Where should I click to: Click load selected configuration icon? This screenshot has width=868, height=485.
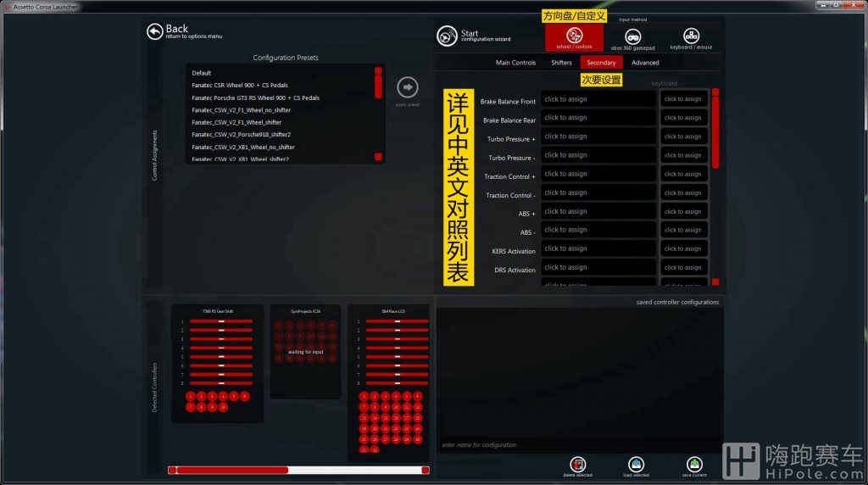pyautogui.click(x=636, y=466)
